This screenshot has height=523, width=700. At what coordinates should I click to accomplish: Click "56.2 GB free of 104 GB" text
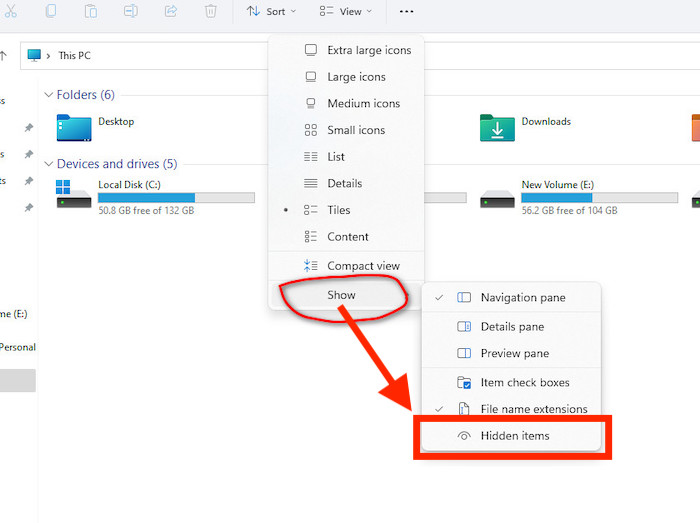coord(569,210)
